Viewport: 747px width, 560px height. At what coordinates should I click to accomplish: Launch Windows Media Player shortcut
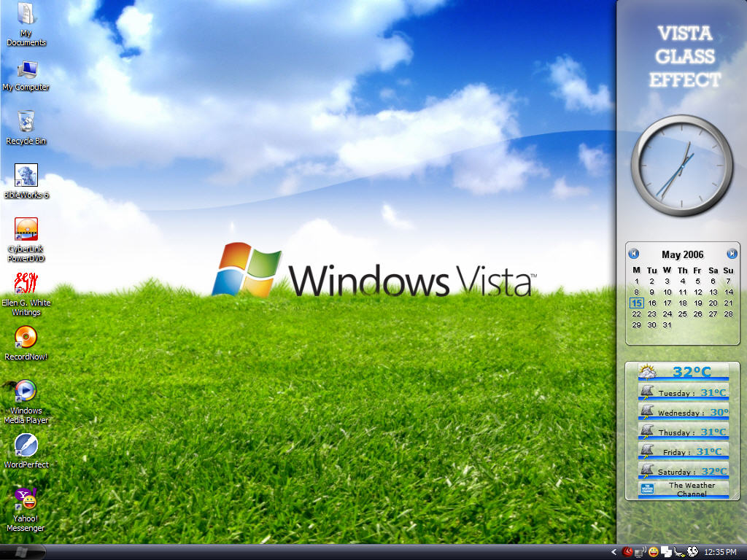(26, 402)
